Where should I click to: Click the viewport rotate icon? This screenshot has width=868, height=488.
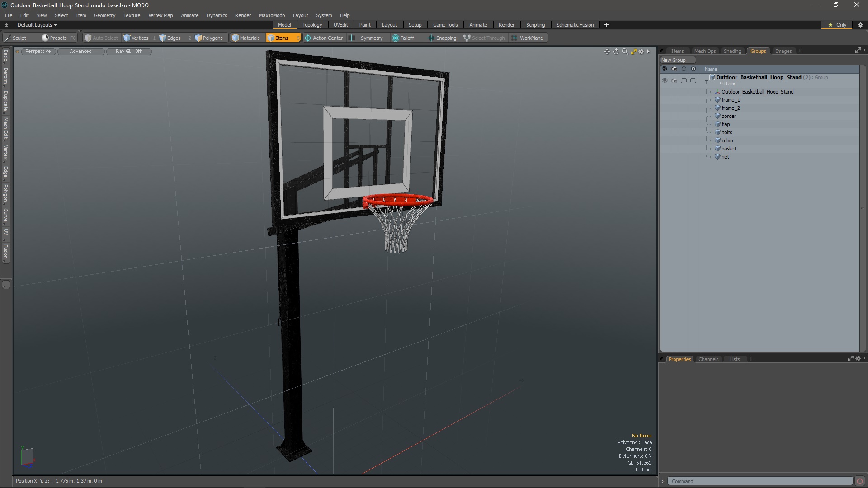(616, 52)
